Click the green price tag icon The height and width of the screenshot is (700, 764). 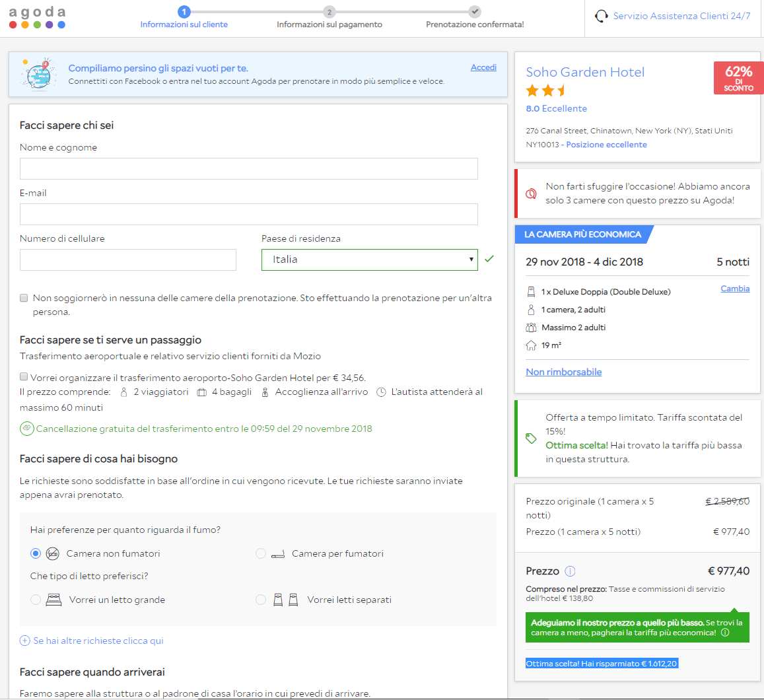pyautogui.click(x=531, y=438)
